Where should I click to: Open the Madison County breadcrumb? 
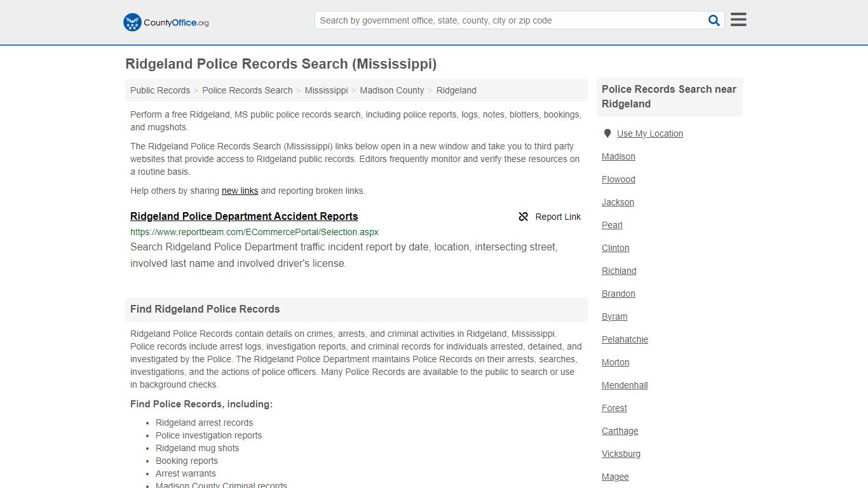(392, 90)
